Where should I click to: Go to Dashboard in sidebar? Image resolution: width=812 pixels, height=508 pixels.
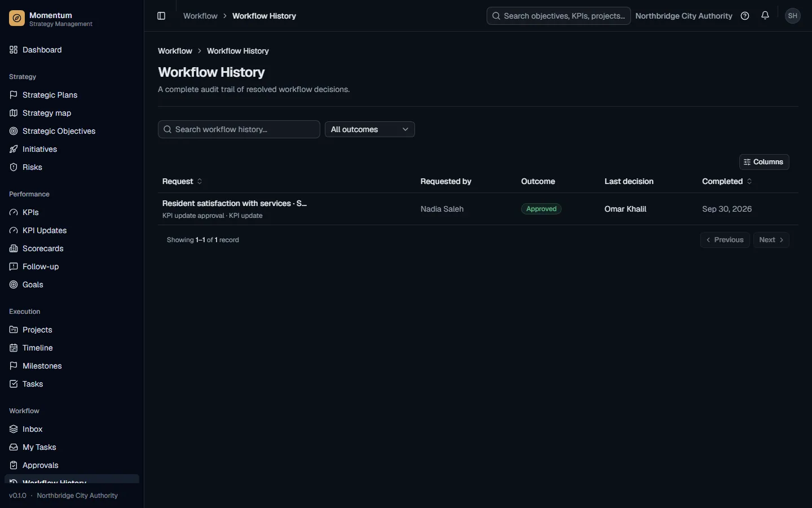(x=72, y=50)
